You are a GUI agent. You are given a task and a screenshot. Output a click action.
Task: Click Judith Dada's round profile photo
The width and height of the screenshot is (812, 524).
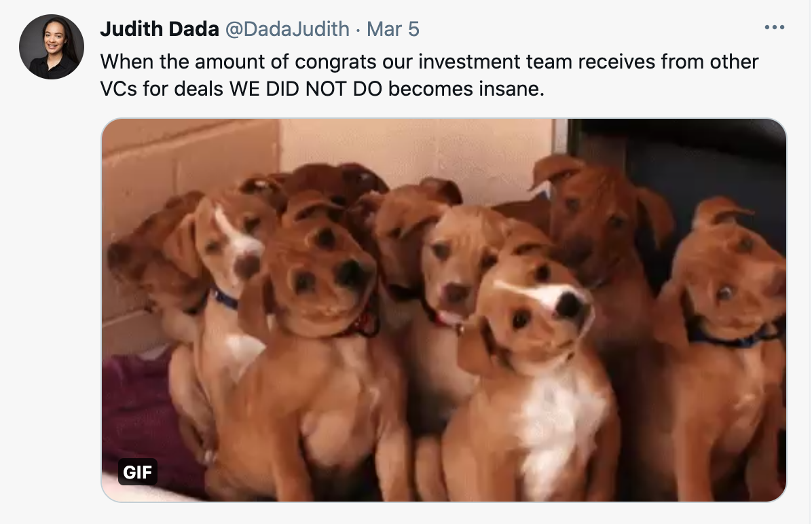[x=52, y=47]
